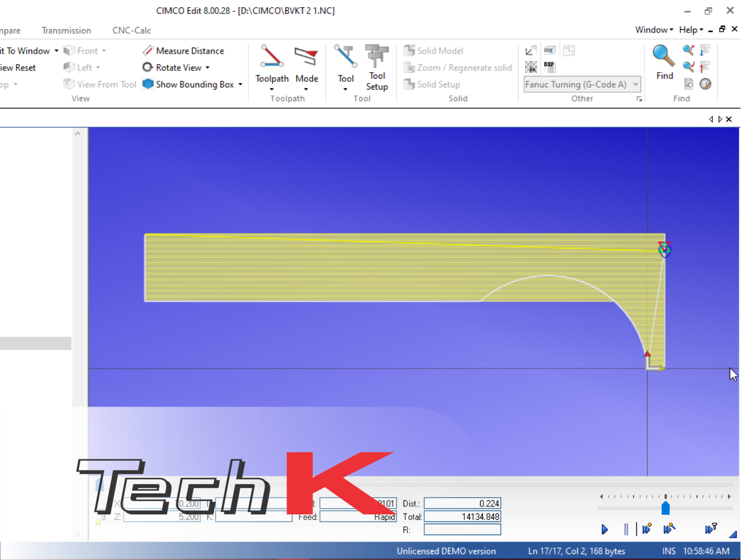Switch to the Transmission tab
The height and width of the screenshot is (560, 741).
click(x=66, y=30)
